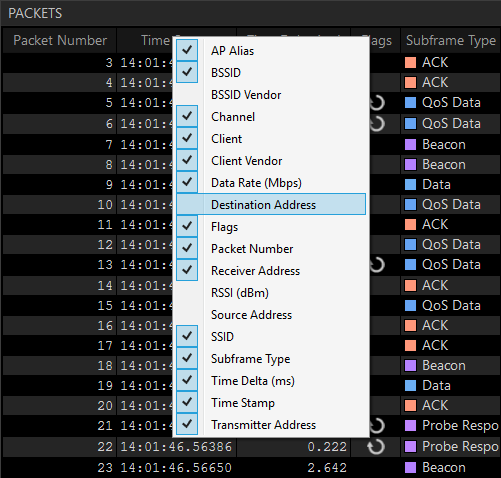Toggle the Client column checkmark
Screen dimensions: 501x478
(x=187, y=138)
